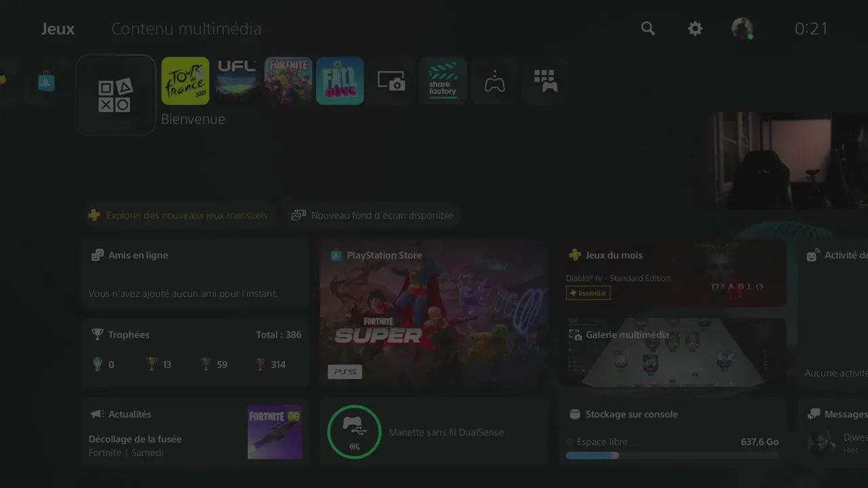Click the clock showing 0:21
The image size is (868, 488).
click(x=812, y=28)
